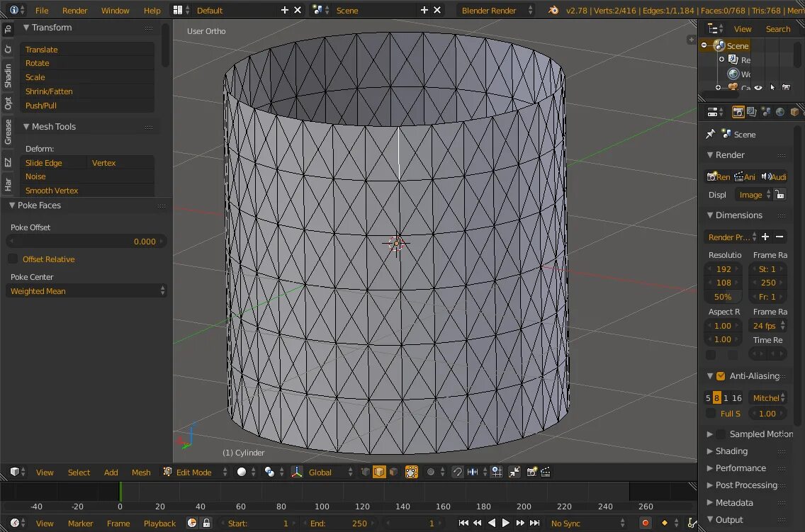Set the resolution percentage slider to a new value
The width and height of the screenshot is (805, 532).
coord(723,297)
